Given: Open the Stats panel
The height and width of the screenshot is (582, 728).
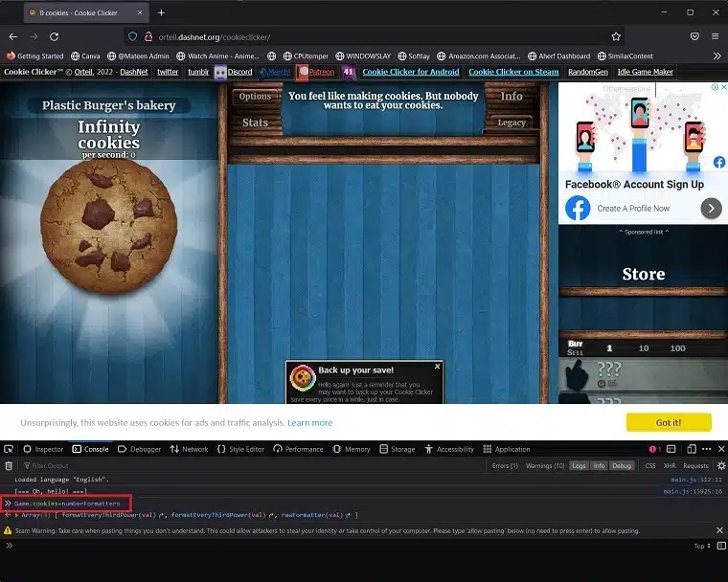Looking at the screenshot, I should 255,123.
